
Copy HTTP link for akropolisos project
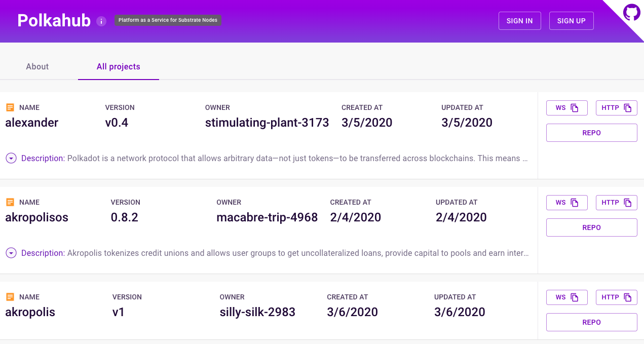tap(617, 203)
